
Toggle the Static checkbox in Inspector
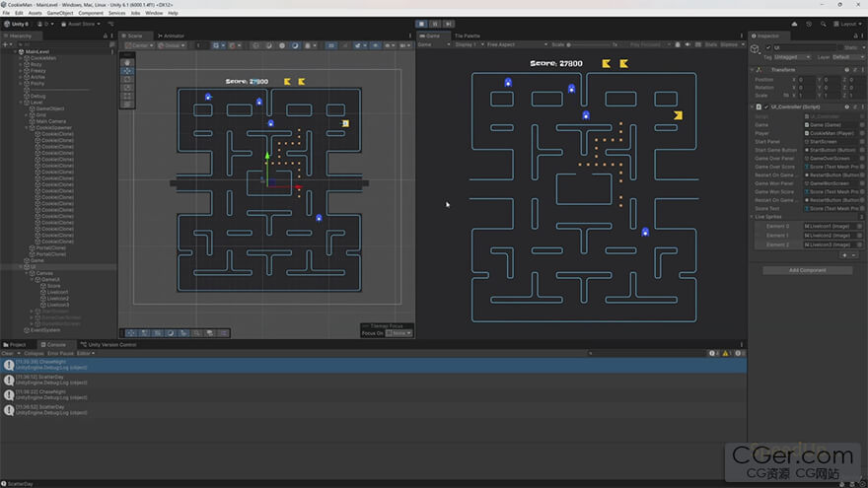839,47
